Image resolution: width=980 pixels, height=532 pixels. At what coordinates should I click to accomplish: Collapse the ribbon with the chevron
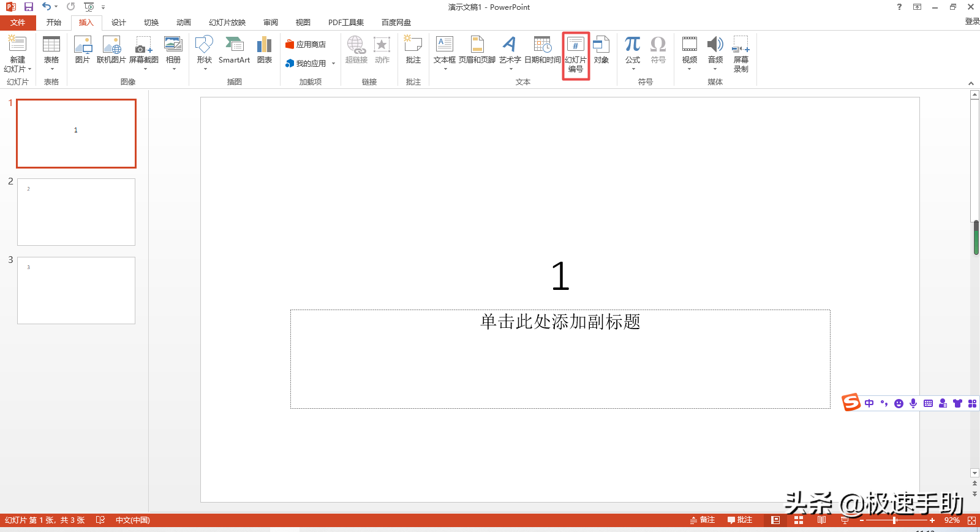(971, 83)
